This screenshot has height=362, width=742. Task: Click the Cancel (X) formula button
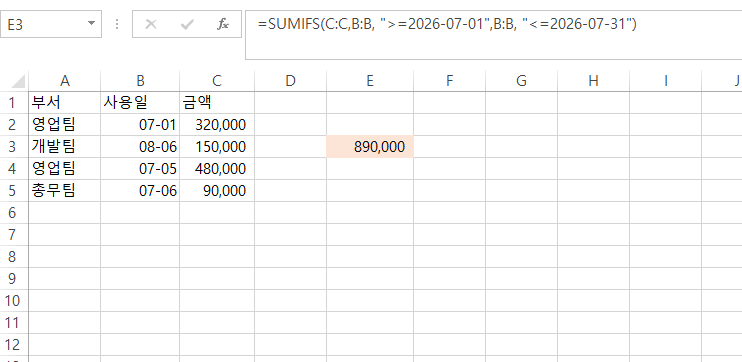(x=150, y=24)
